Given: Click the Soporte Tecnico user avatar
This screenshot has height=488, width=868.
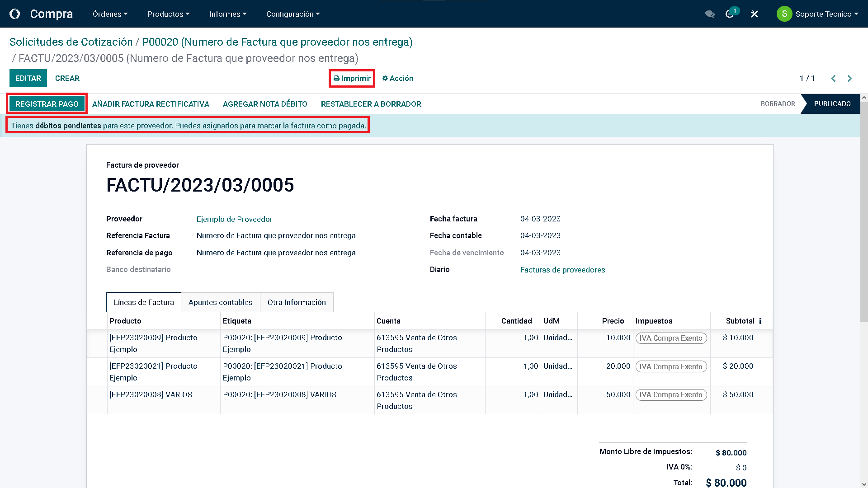Looking at the screenshot, I should pyautogui.click(x=784, y=14).
